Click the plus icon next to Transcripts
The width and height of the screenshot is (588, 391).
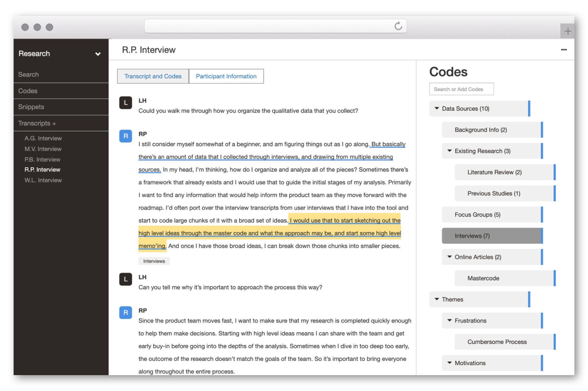point(55,123)
